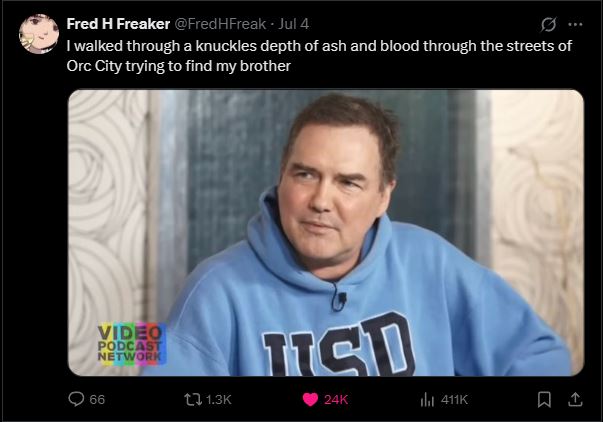The image size is (603, 422).
Task: Click the repost arrows icon
Action: pyautogui.click(x=193, y=399)
